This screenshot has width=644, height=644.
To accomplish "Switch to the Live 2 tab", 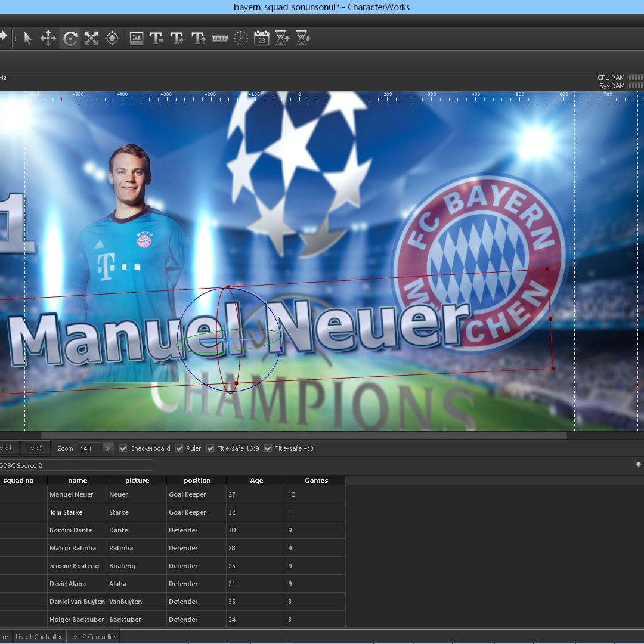I will click(35, 448).
